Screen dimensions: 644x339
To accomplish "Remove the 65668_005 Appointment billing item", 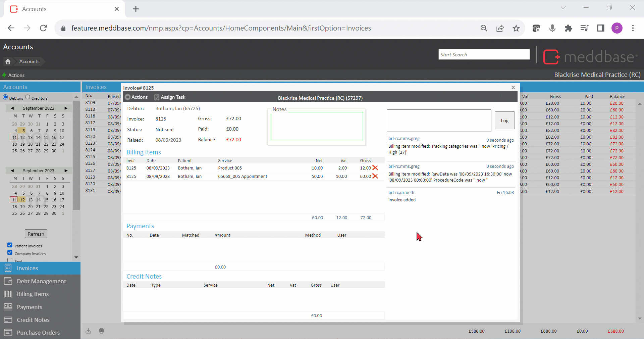I will [x=375, y=176].
